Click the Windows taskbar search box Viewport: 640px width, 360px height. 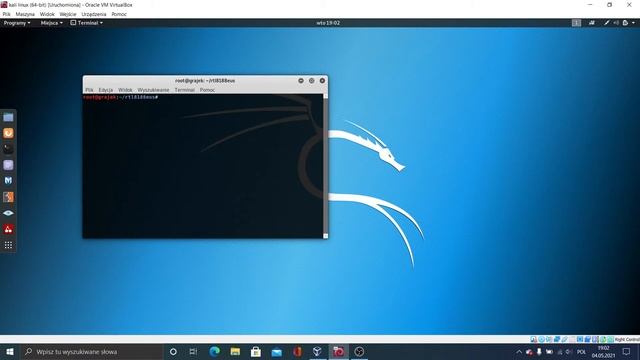(91, 351)
